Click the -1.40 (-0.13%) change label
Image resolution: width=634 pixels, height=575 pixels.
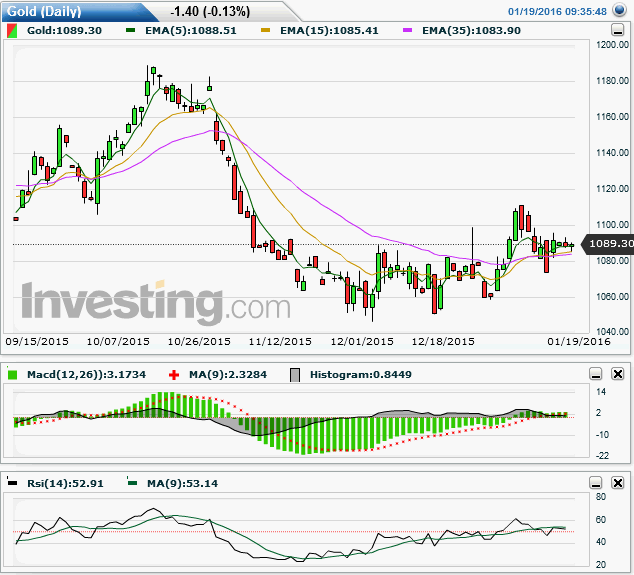coord(210,11)
